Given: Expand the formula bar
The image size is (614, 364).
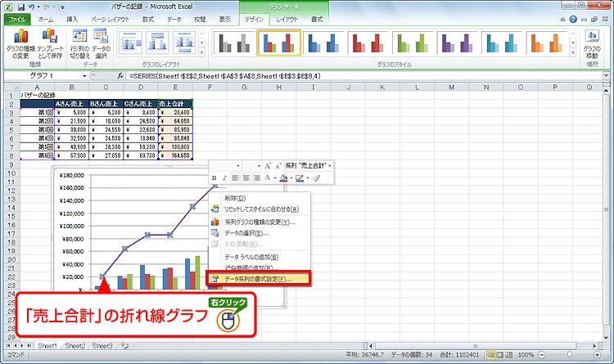Looking at the screenshot, I should (x=606, y=75).
